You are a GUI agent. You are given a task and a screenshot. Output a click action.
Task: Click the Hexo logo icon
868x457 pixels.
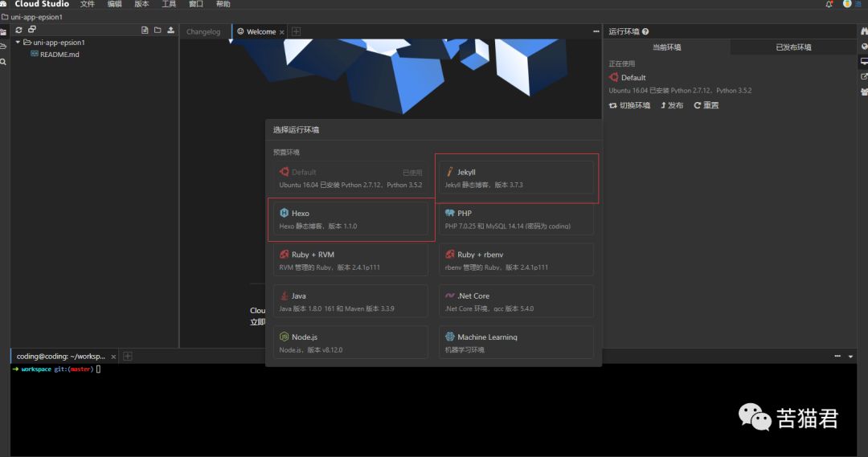pyautogui.click(x=284, y=213)
